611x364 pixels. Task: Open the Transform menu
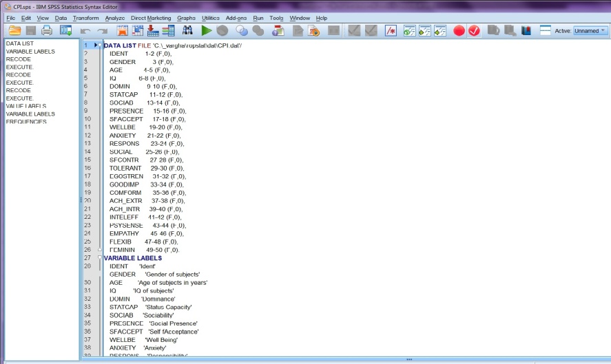(x=85, y=17)
